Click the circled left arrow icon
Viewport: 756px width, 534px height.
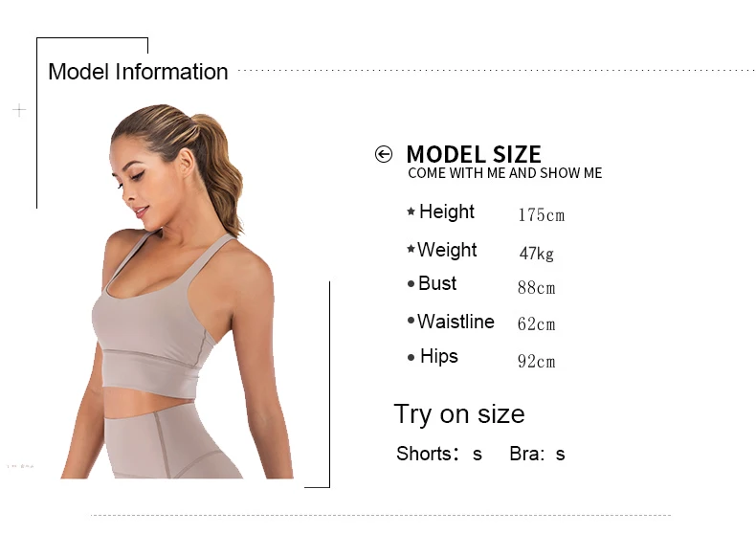(x=384, y=154)
